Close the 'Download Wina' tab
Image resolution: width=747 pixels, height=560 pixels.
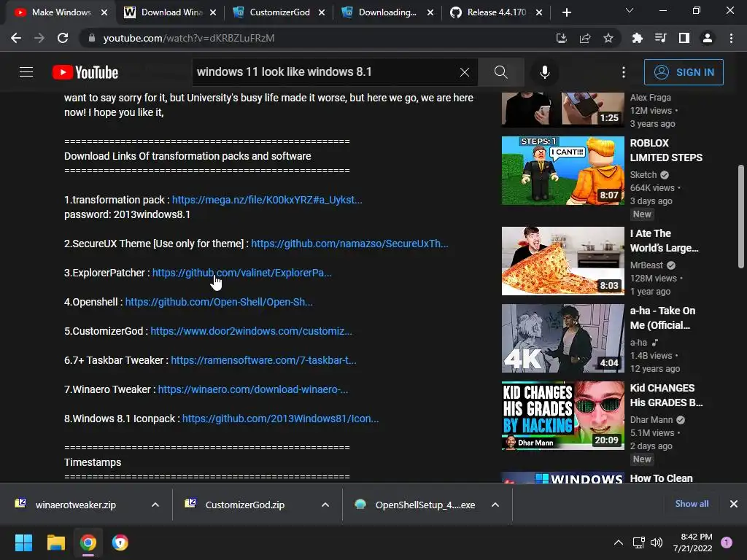213,12
